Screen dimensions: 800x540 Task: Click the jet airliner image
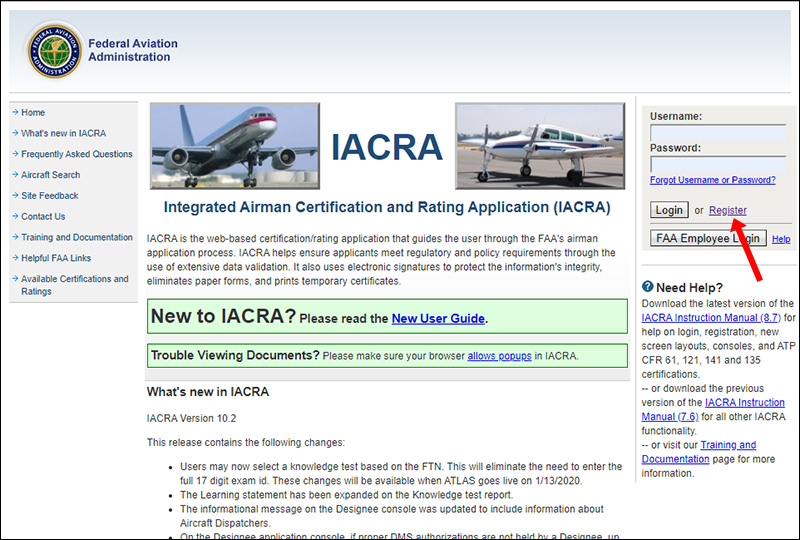click(x=235, y=146)
